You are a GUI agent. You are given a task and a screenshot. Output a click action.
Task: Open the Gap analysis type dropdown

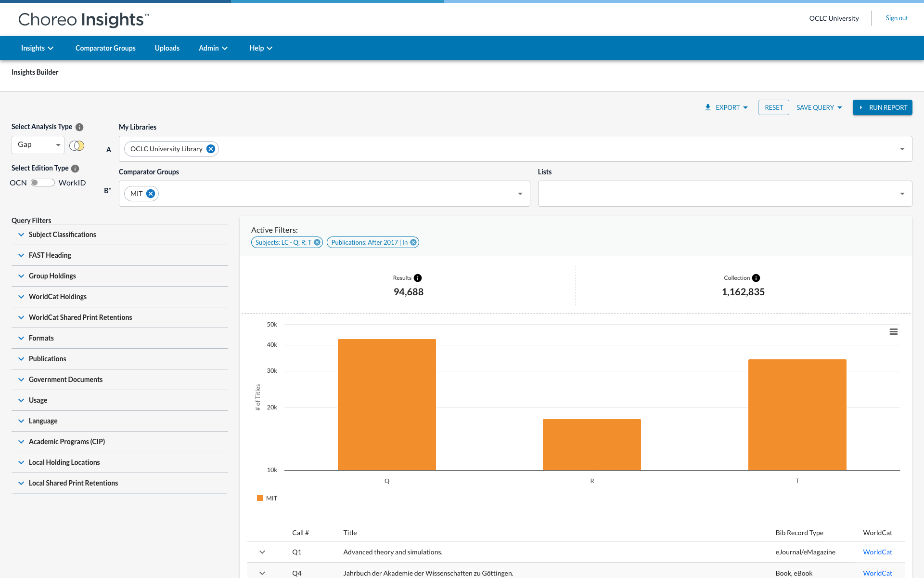[38, 145]
